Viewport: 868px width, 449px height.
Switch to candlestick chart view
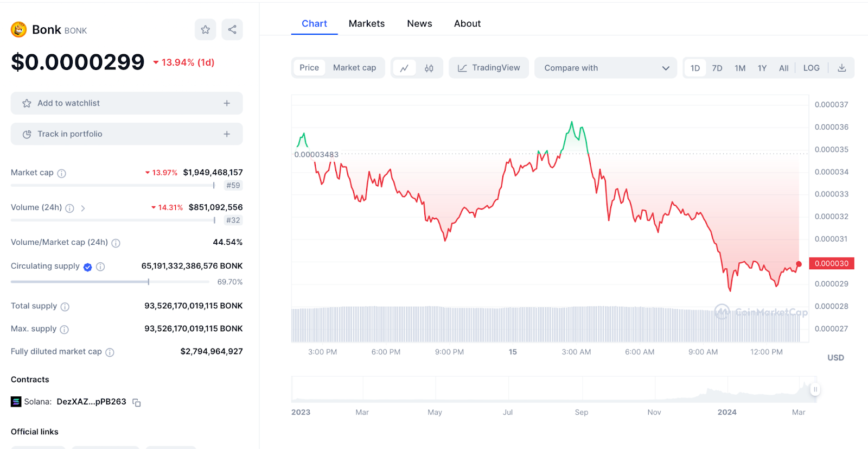[429, 68]
